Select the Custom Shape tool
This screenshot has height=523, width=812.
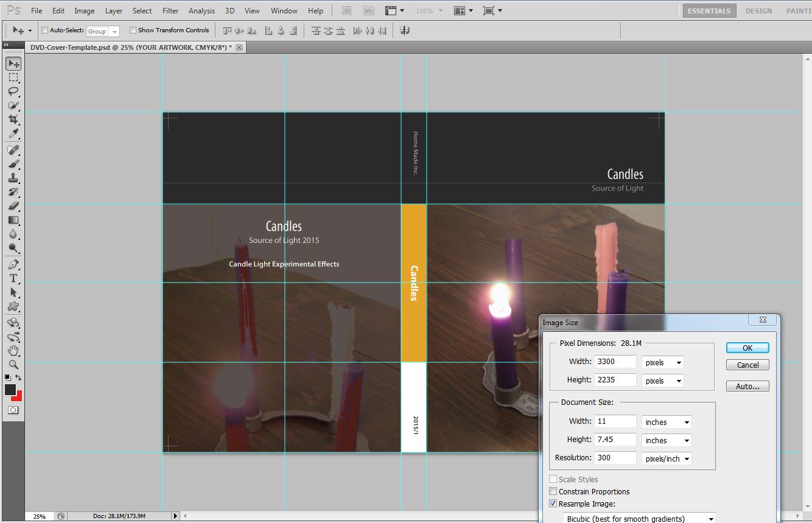click(13, 306)
